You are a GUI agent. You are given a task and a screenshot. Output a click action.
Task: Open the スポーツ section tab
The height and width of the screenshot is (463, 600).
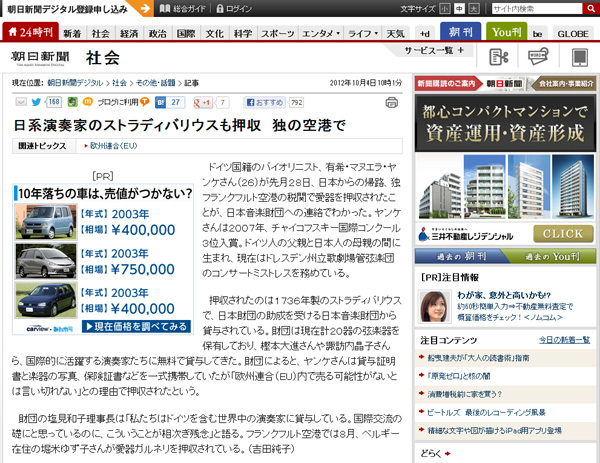point(278,34)
